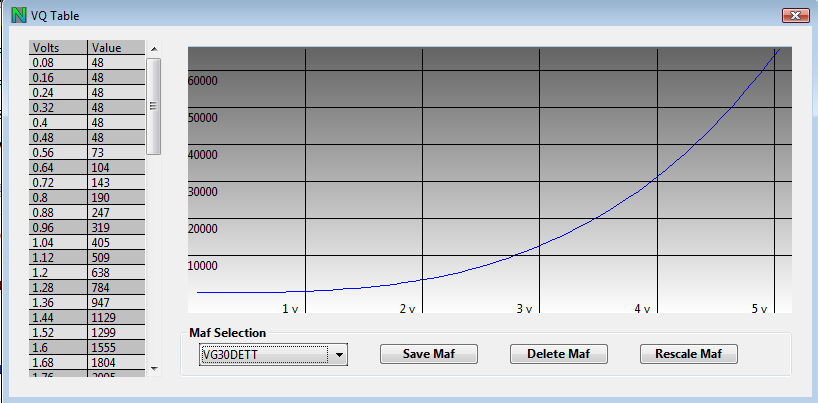Click the Volts column header
The height and width of the screenshot is (403, 818).
58,48
